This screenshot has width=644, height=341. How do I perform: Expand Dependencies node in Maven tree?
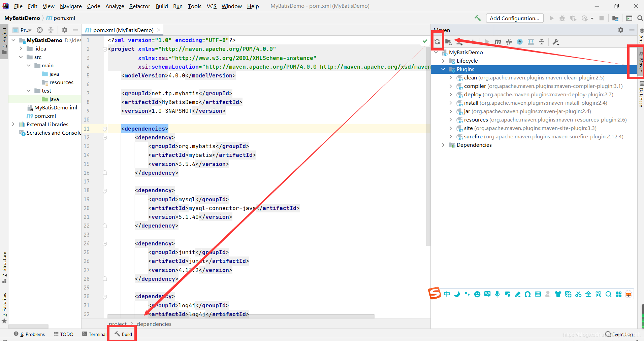click(x=443, y=145)
